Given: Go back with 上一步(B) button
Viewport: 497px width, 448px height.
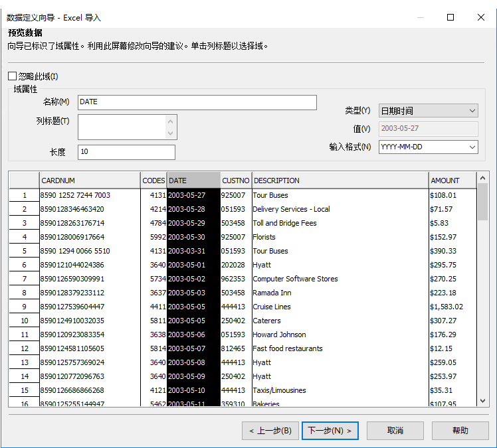Looking at the screenshot, I should 270,431.
